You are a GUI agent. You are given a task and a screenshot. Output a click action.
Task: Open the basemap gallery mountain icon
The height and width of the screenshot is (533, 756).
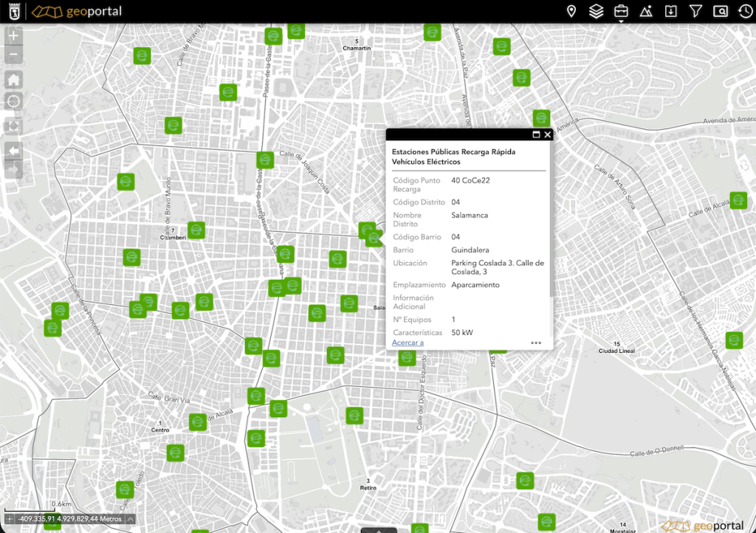(646, 11)
